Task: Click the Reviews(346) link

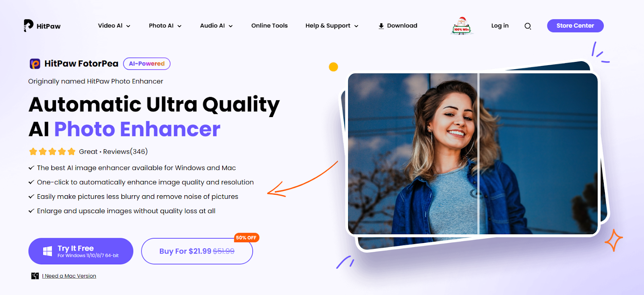Action: [126, 152]
